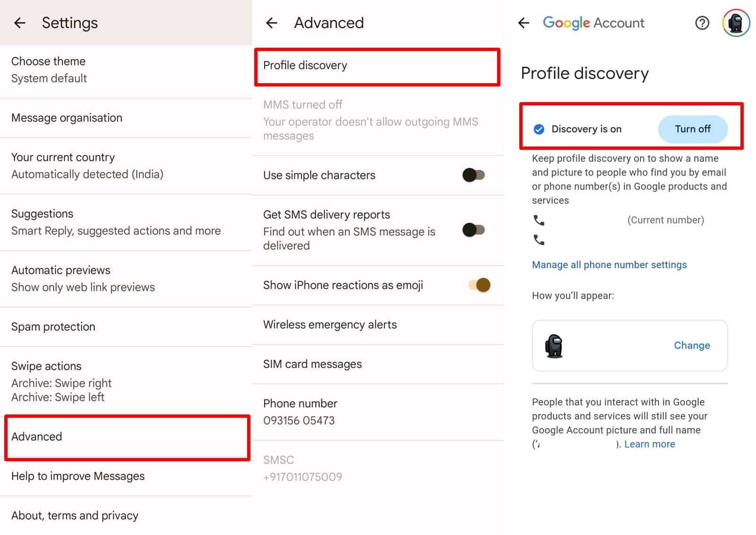The width and height of the screenshot is (756, 535).
Task: Open Manage all phone number settings
Action: (609, 265)
